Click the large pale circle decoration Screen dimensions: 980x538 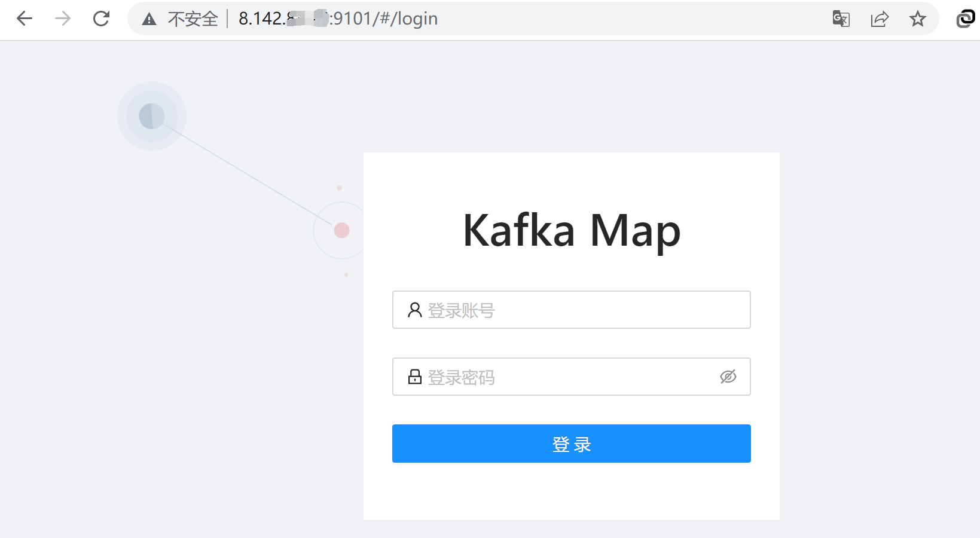151,115
